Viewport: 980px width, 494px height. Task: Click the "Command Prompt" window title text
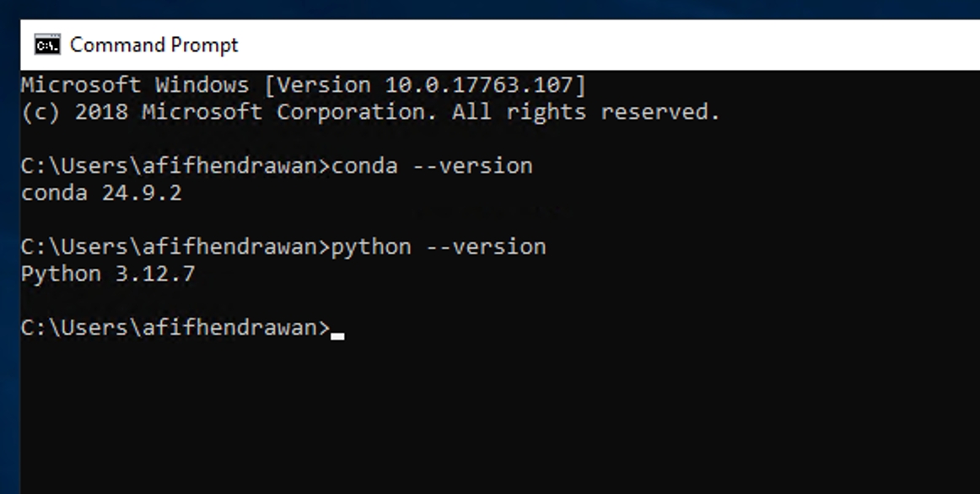pos(154,45)
